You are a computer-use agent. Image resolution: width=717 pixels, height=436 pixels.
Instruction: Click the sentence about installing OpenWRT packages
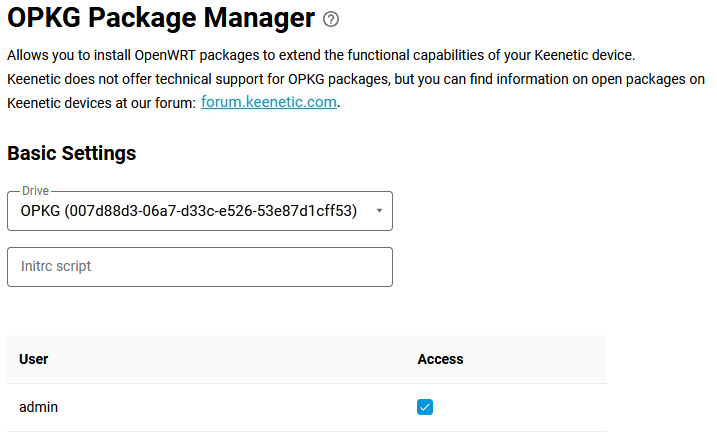(320, 55)
